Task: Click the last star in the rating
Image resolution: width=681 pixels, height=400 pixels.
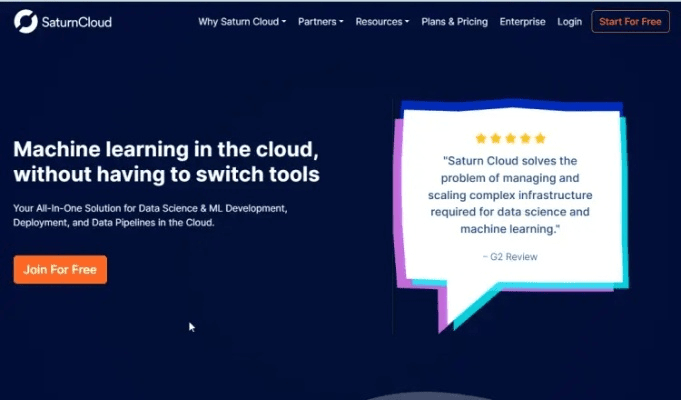Action: point(541,138)
